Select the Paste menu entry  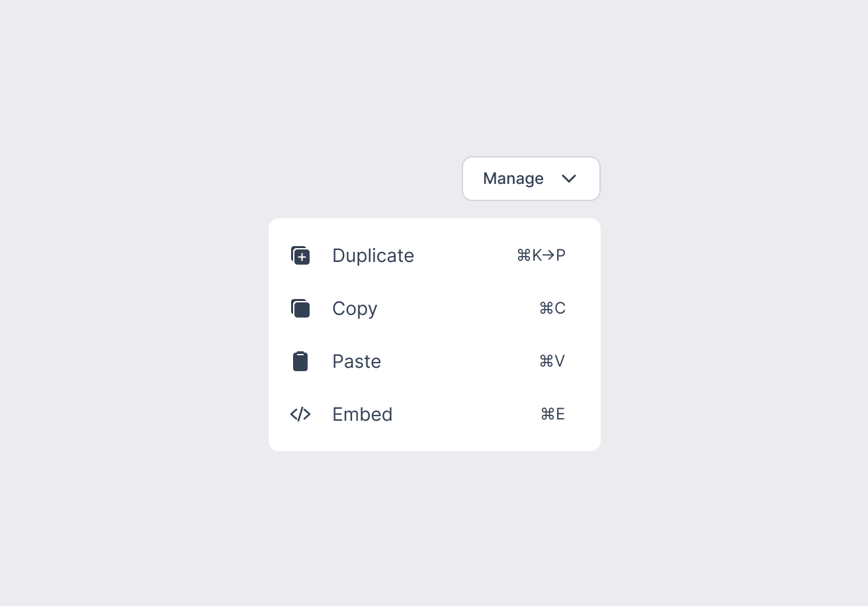(357, 361)
